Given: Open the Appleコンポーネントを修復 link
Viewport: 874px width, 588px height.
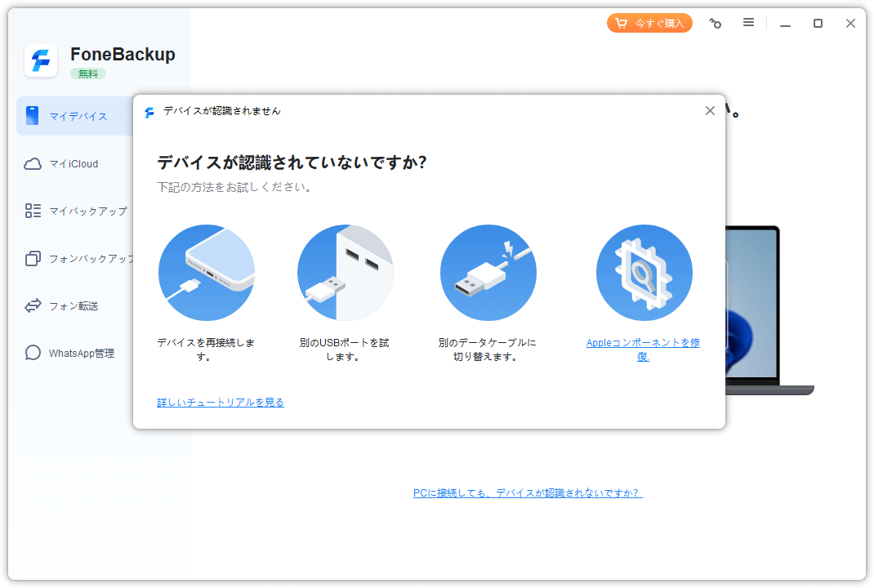Looking at the screenshot, I should pyautogui.click(x=643, y=350).
